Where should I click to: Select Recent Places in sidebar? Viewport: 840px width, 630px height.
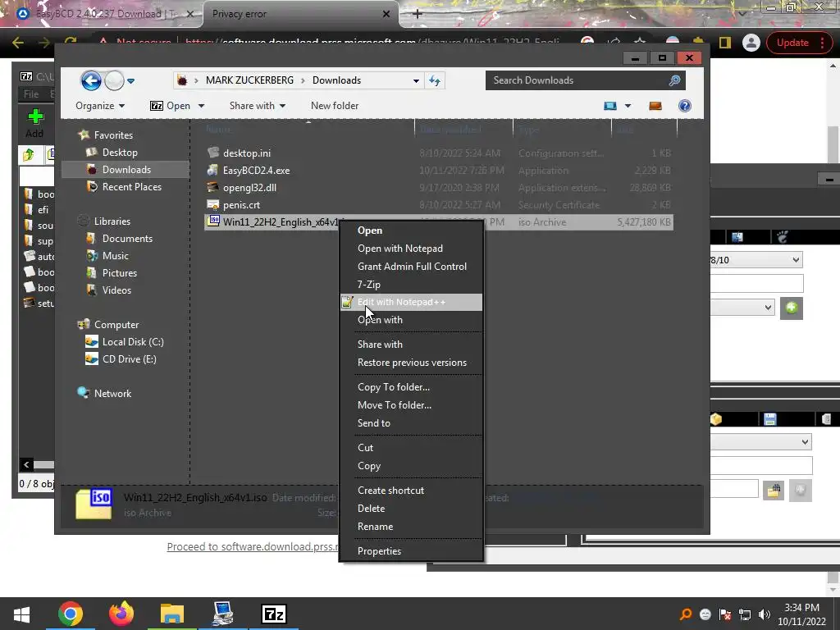pyautogui.click(x=131, y=186)
